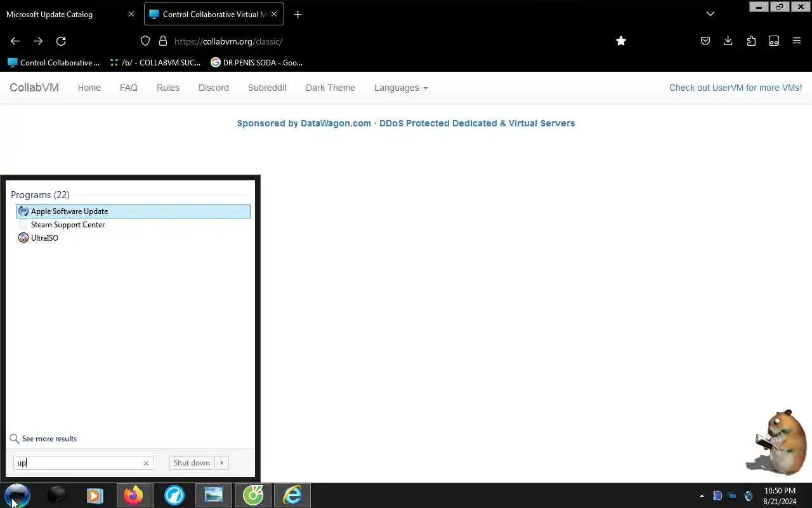Open Internet Explorer from the taskbar
Screen dimensions: 812x508
click(x=292, y=495)
